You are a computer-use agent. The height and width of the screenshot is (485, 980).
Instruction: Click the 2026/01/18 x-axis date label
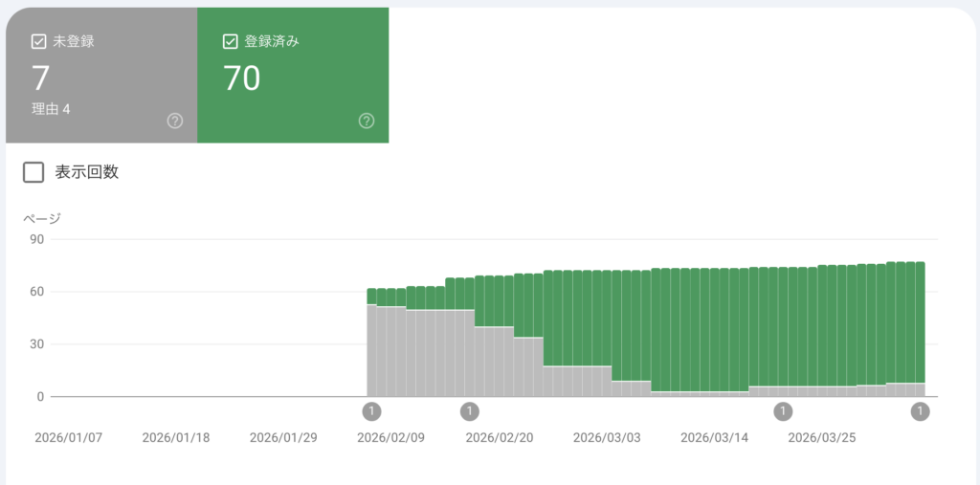(x=175, y=437)
